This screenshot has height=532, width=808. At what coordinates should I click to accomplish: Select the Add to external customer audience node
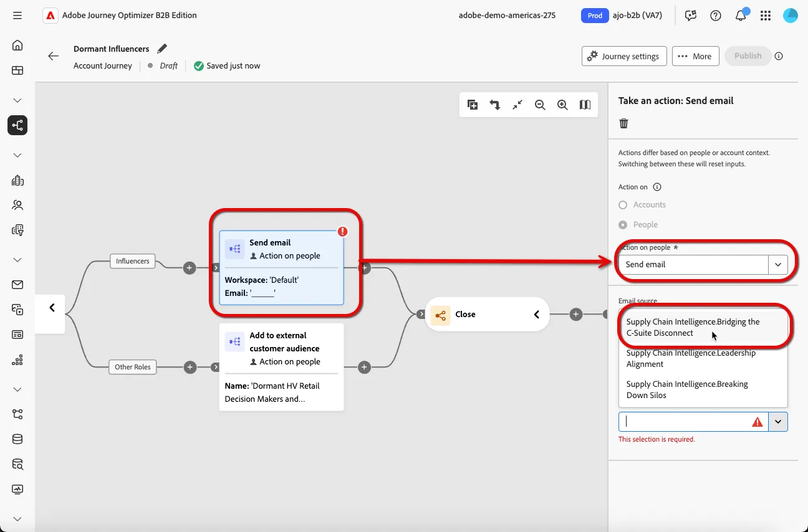coord(281,367)
